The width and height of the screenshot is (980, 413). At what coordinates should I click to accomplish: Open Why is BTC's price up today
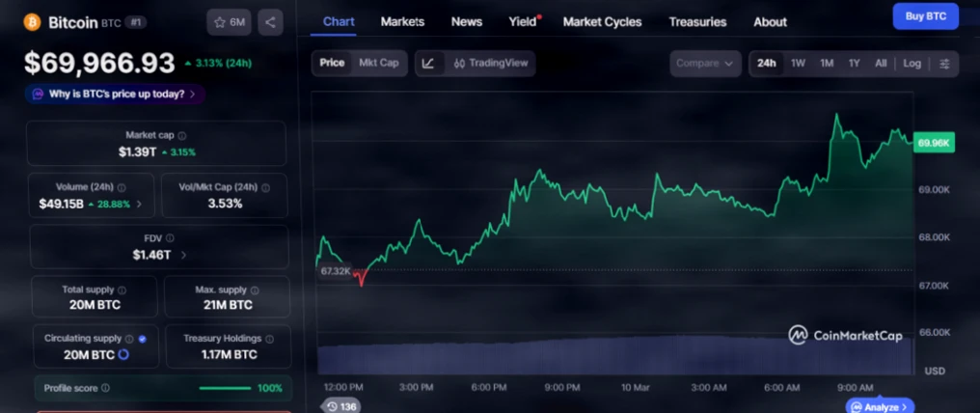pos(115,95)
